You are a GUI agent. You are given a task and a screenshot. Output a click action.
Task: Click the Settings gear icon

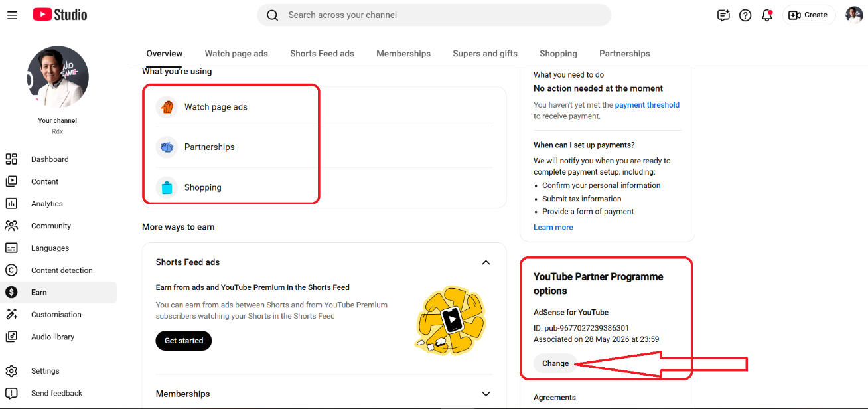[11, 371]
